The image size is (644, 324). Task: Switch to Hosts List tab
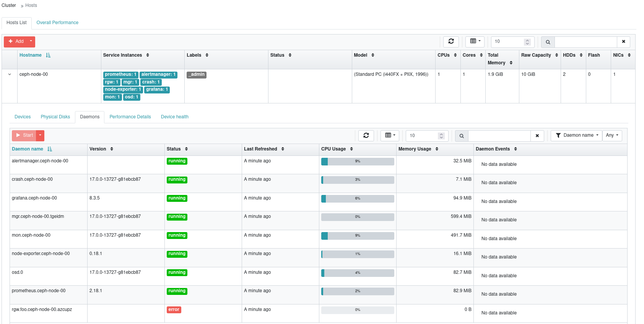click(x=16, y=23)
